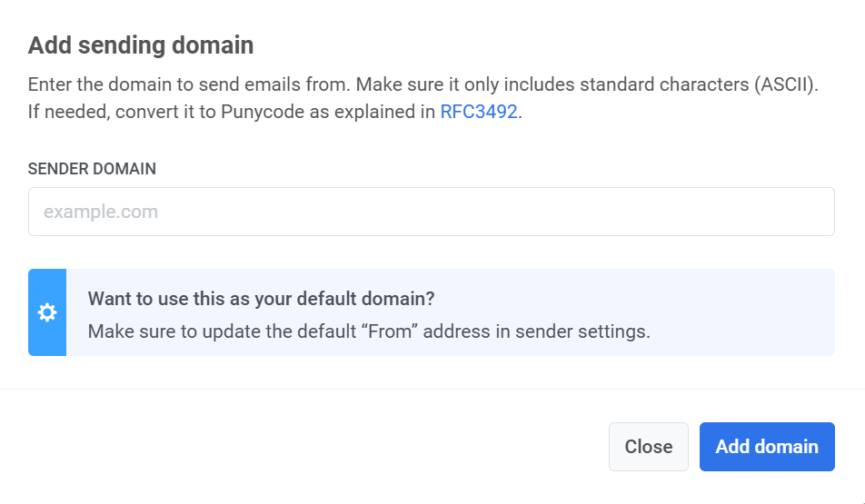Focus the Sender Domain input field

tap(431, 212)
